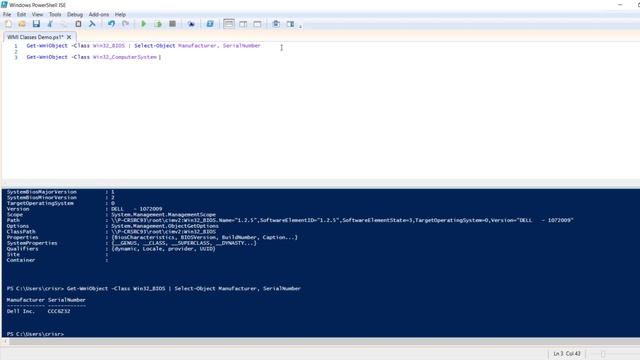Open the View menu
Image resolution: width=640 pixels, height=360 pixels.
[37, 14]
